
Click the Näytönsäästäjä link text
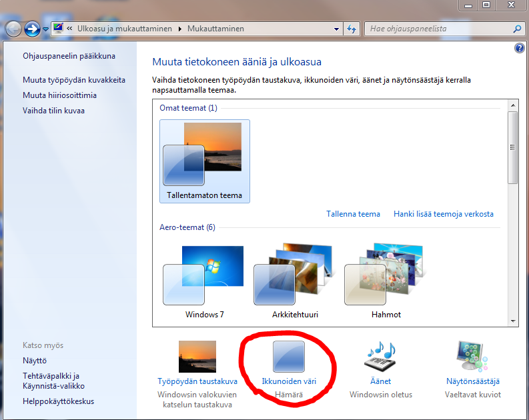coord(473,381)
